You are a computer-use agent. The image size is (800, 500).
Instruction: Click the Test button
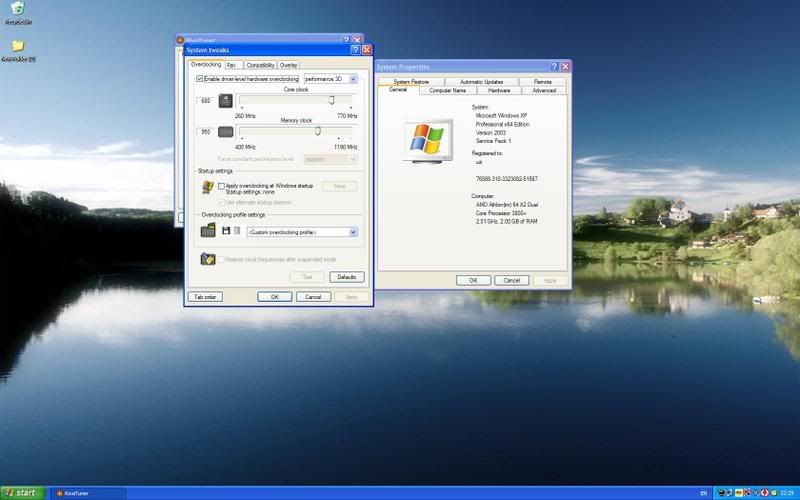click(x=307, y=277)
